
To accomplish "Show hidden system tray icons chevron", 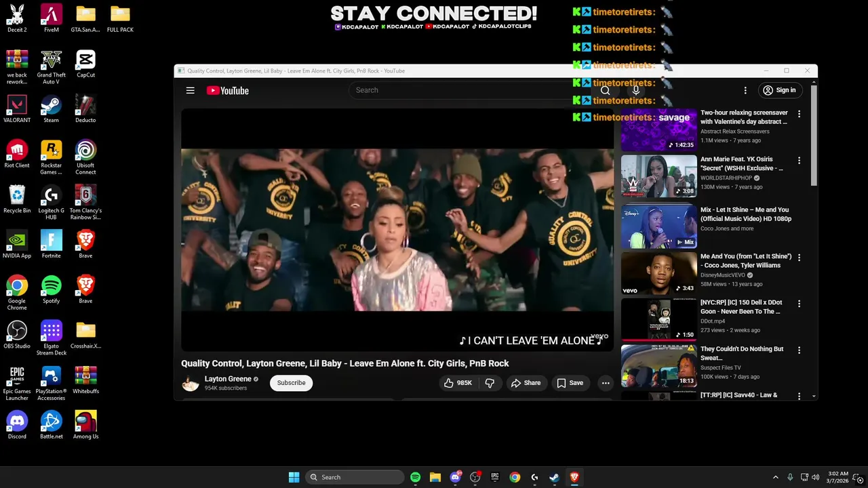I will click(x=776, y=477).
